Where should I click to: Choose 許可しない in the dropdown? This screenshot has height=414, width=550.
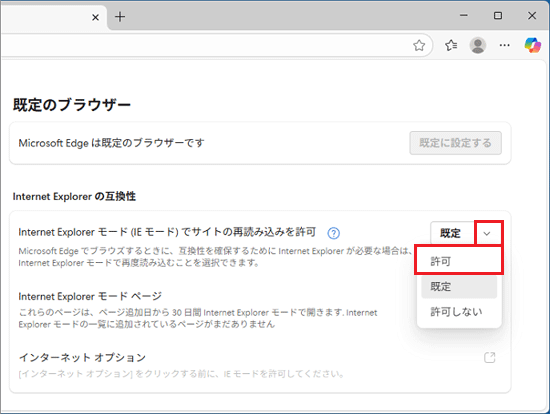point(459,312)
